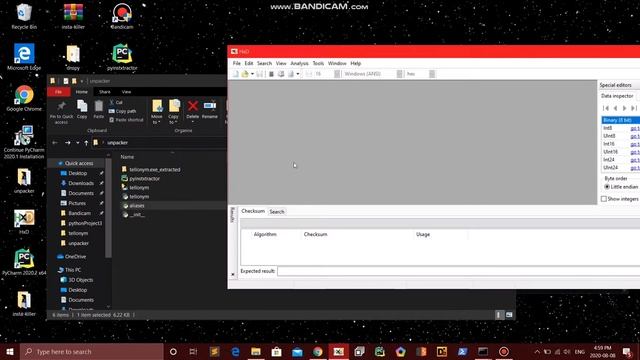The image size is (640, 360).
Task: Click the New file icon in HxD toolbar
Action: click(236, 74)
